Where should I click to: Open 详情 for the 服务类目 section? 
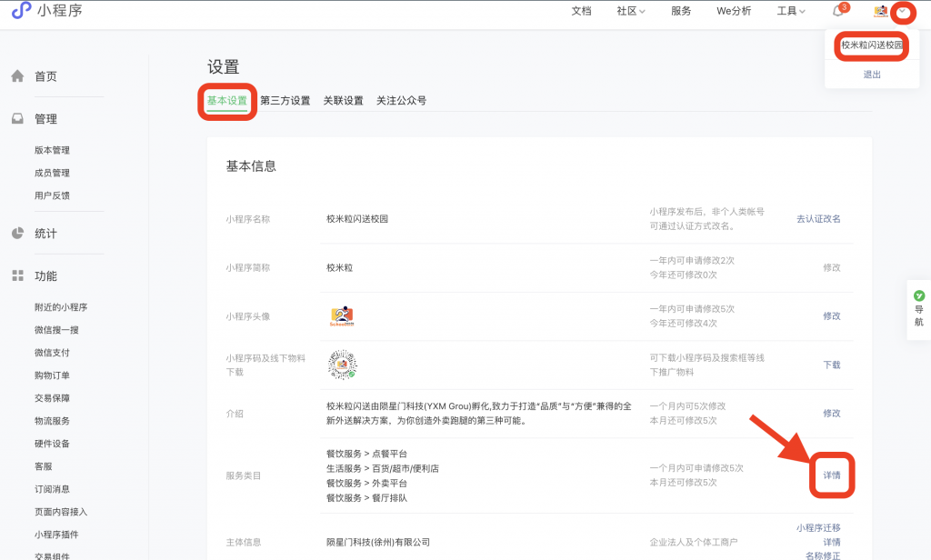831,475
